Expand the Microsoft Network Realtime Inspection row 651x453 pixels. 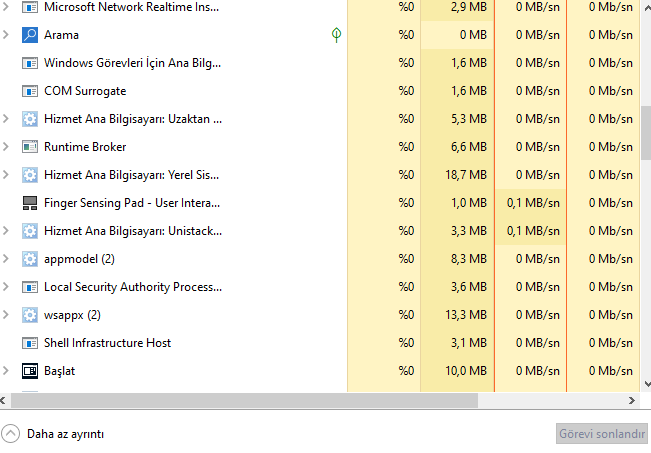[x=6, y=7]
